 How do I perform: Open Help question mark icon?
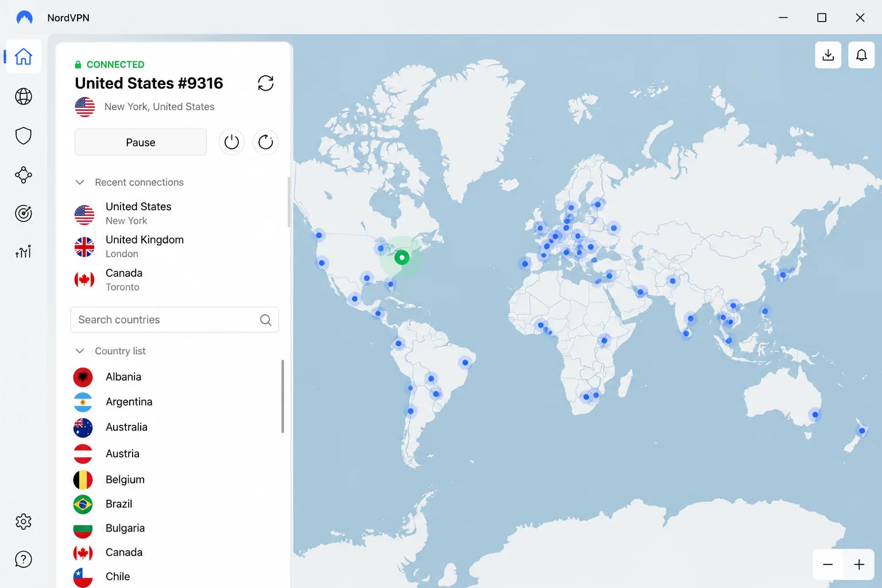coord(24,559)
